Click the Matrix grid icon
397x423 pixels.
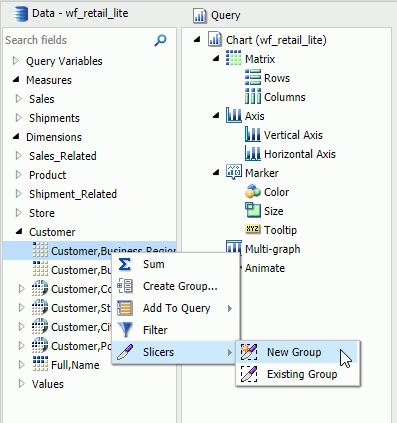(x=233, y=58)
